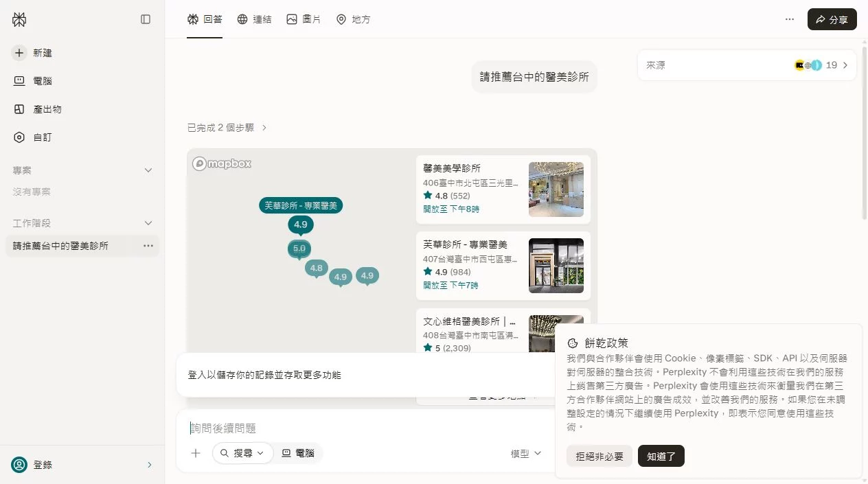Click the chevron next to 登錄
The width and height of the screenshot is (868, 484).
150,465
